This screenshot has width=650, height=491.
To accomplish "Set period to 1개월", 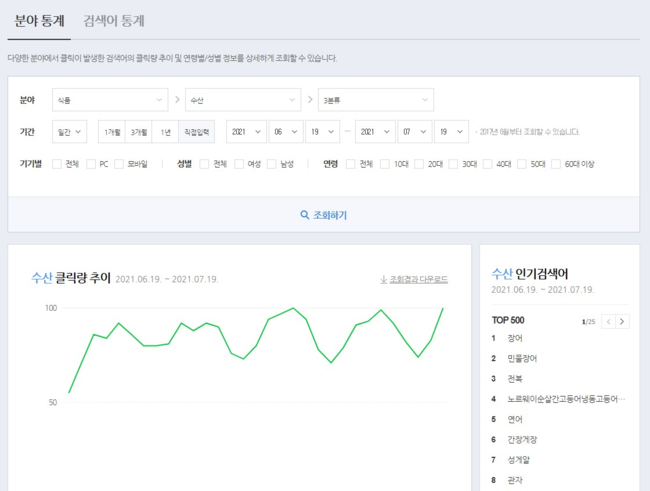I will (111, 131).
